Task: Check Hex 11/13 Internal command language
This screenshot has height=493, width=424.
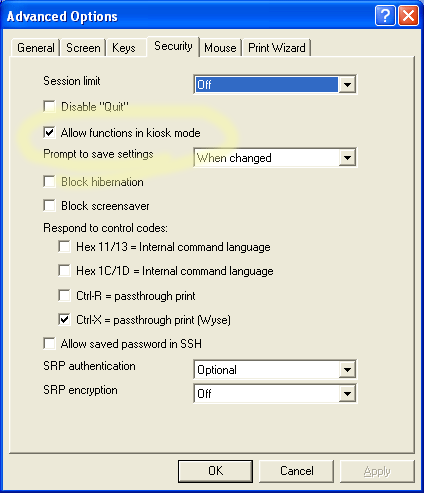Action: coord(64,247)
